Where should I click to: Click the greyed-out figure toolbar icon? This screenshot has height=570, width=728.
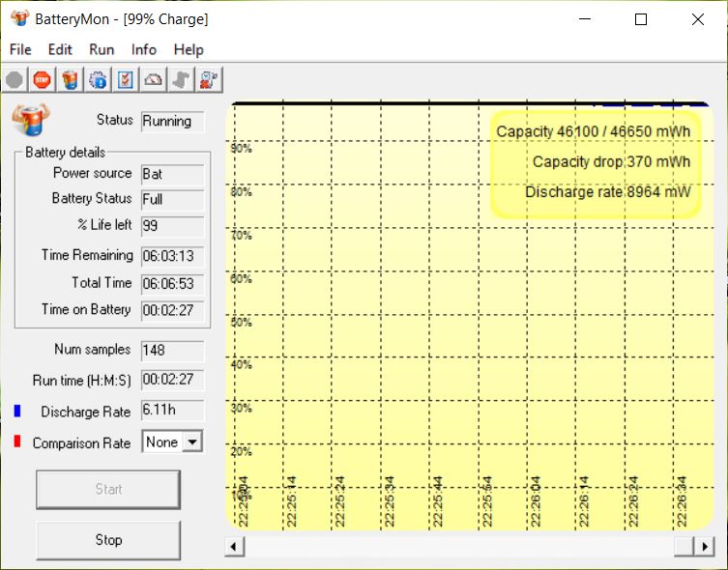point(181,80)
